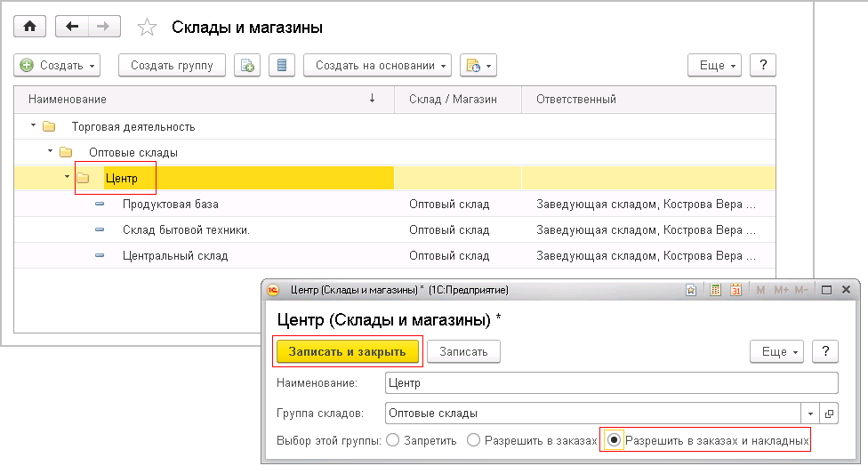Select the Разрешить в заказах option
The width and height of the screenshot is (868, 466).
(473, 440)
